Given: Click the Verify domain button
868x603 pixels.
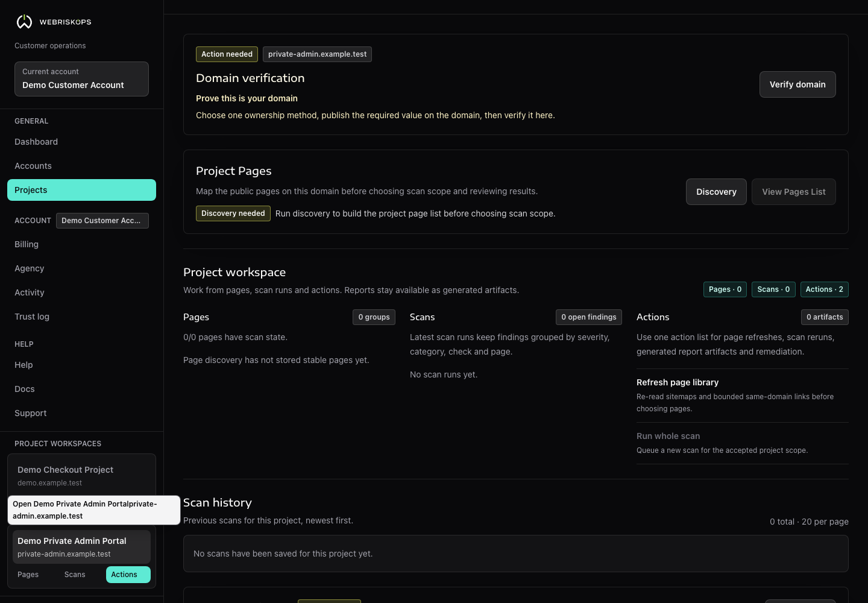Looking at the screenshot, I should pyautogui.click(x=797, y=84).
